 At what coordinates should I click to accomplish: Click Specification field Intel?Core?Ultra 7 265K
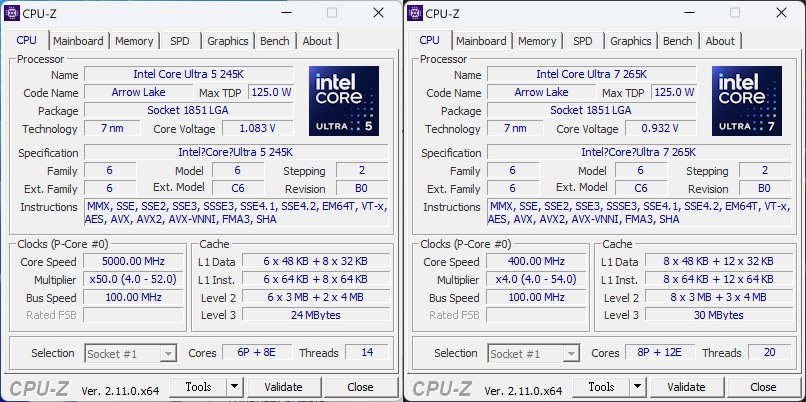tap(639, 153)
